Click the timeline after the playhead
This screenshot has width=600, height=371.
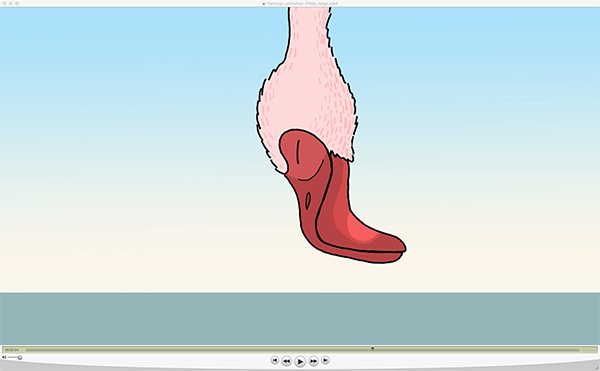coord(476,350)
